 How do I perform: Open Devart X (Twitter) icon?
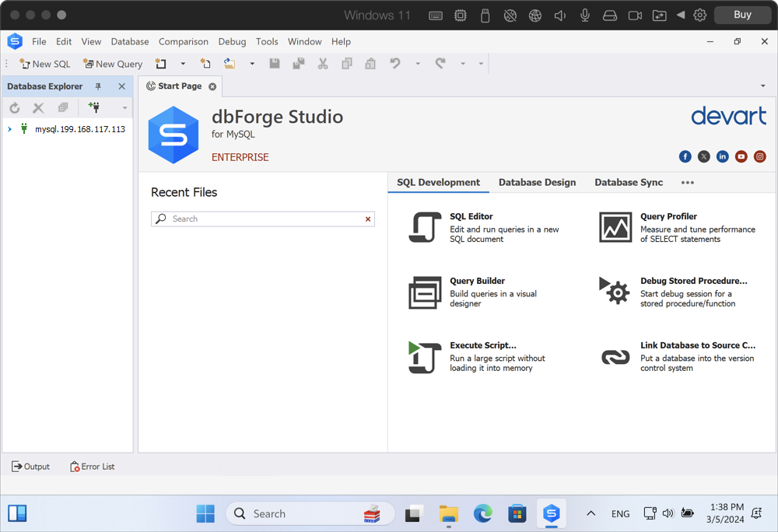(703, 156)
